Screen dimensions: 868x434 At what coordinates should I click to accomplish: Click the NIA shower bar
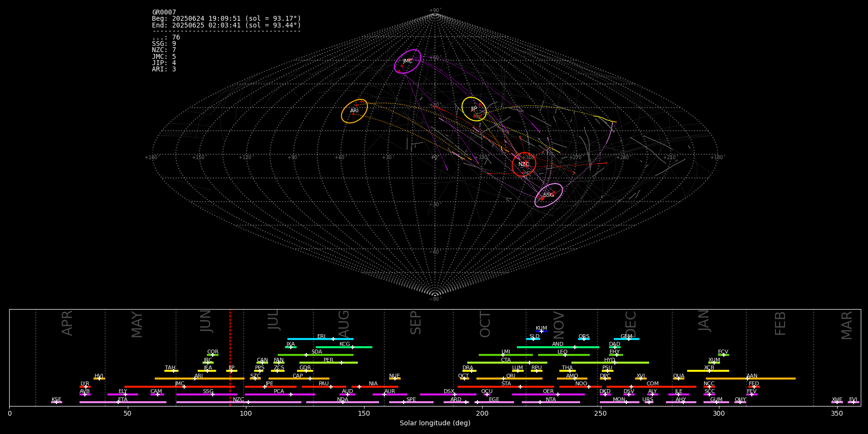tap(375, 387)
